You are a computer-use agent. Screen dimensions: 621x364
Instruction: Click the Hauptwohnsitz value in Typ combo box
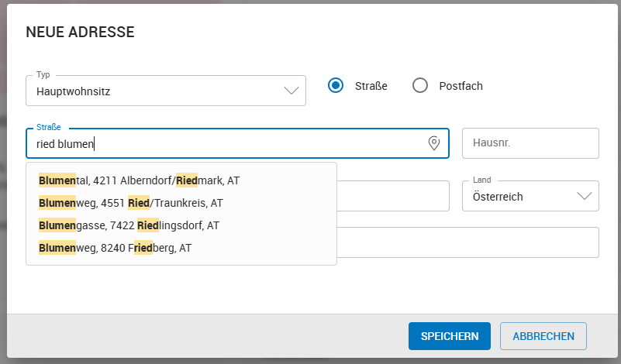point(74,91)
